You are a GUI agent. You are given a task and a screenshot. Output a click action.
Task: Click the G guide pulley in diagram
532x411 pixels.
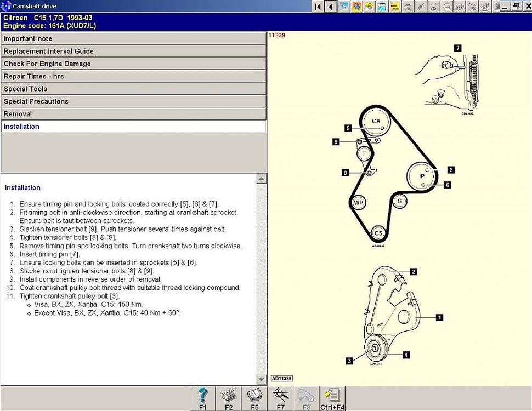(x=400, y=202)
